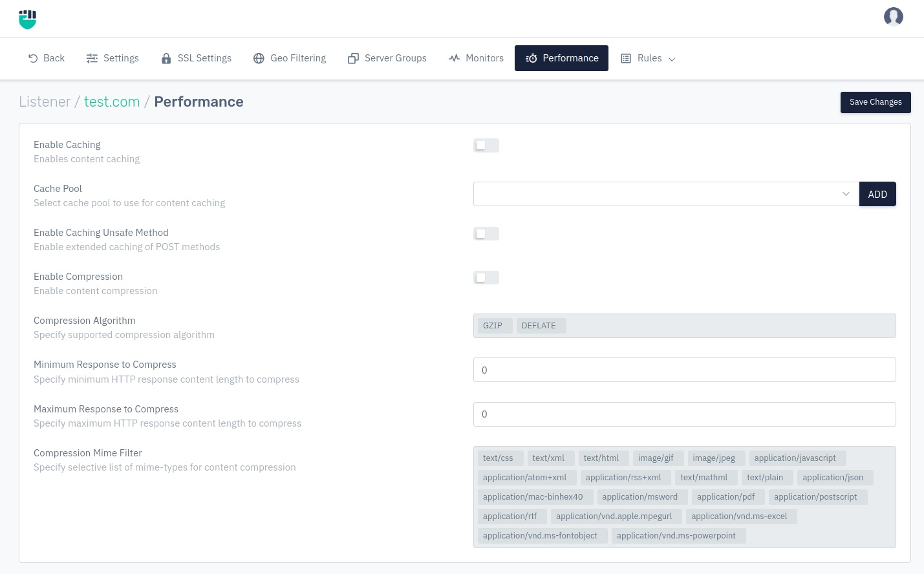Screen dimensions: 924x574
Task: Toggle the Enable Caching switch
Action: (486, 145)
